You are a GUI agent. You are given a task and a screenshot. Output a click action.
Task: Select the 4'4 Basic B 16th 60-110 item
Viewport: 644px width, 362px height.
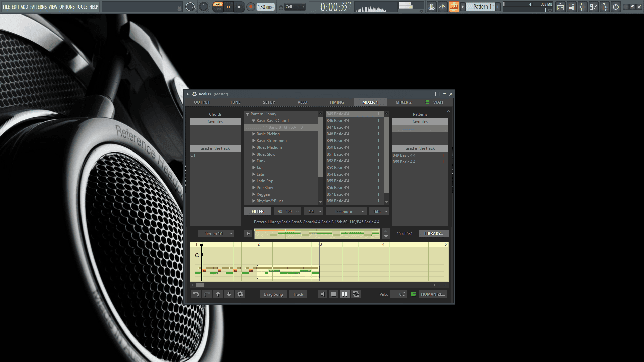(x=281, y=127)
